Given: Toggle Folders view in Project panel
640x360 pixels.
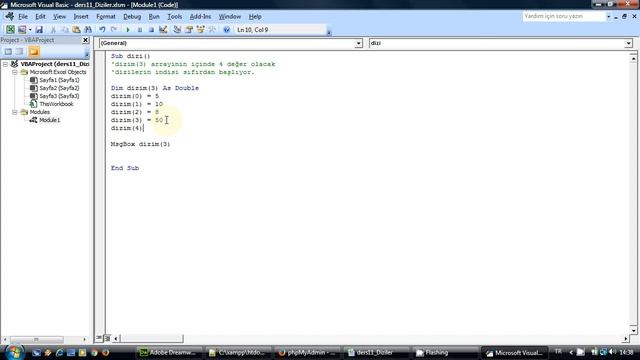Looking at the screenshot, I should click(34, 51).
